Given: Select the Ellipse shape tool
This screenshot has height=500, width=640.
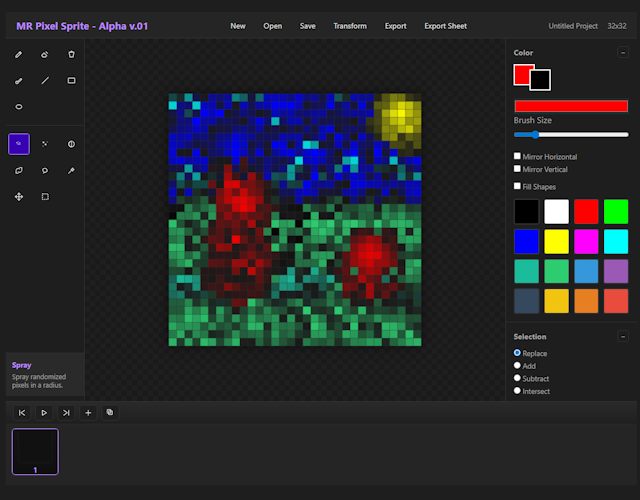Looking at the screenshot, I should click(x=19, y=107).
